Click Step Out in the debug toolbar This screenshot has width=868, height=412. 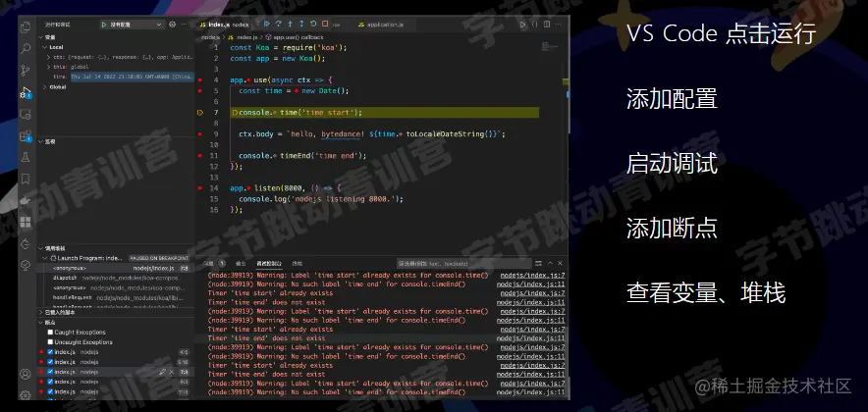301,24
